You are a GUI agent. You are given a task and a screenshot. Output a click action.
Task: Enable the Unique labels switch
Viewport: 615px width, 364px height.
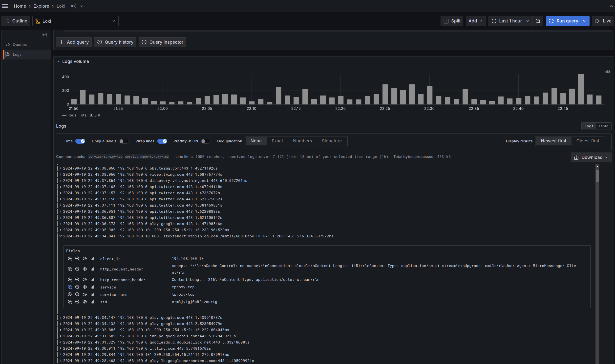(x=124, y=141)
